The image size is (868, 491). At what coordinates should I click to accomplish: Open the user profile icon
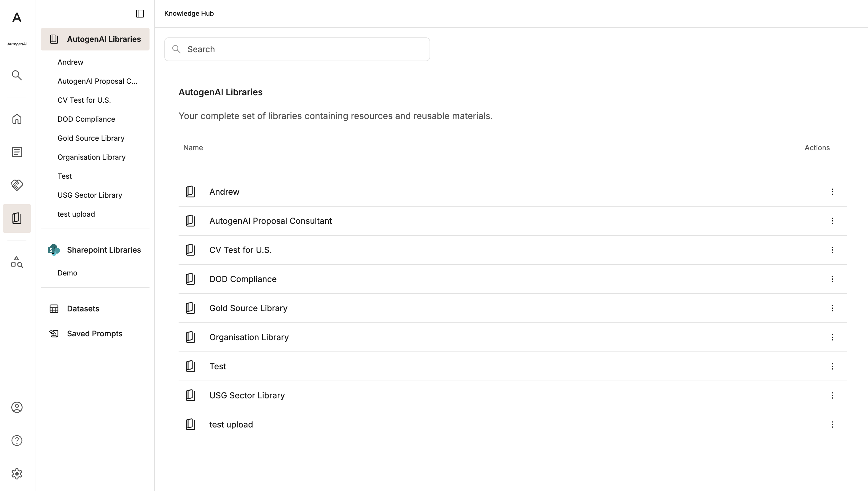17,407
